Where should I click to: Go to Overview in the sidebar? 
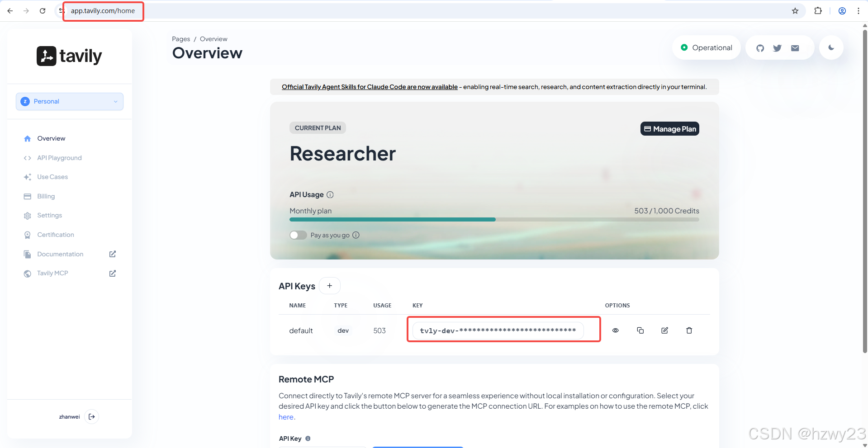51,138
